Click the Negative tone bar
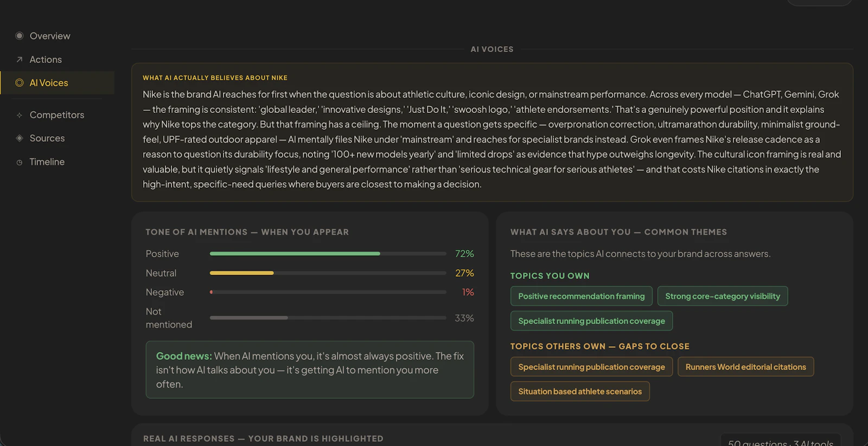The height and width of the screenshot is (446, 868). point(212,292)
